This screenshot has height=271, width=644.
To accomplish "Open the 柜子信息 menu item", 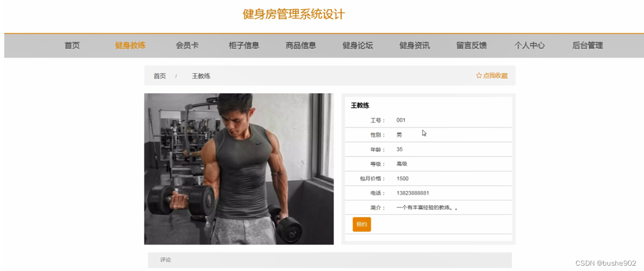I will click(x=244, y=46).
